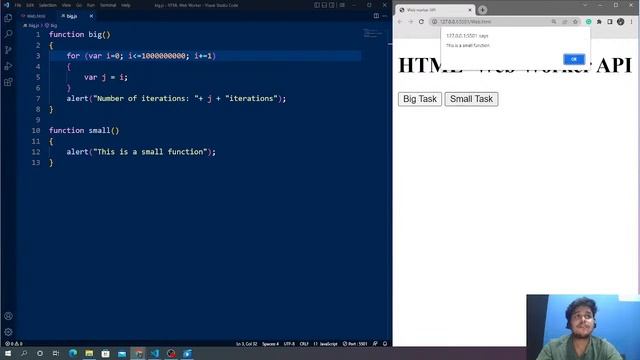Image resolution: width=640 pixels, height=360 pixels.
Task: Open the Run menu in VS Code
Action: [x=91, y=5]
